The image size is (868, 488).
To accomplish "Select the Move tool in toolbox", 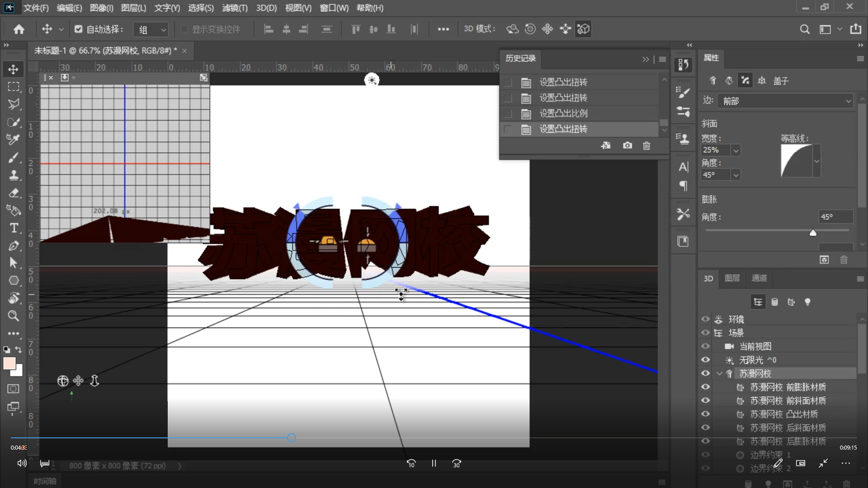I will point(13,69).
